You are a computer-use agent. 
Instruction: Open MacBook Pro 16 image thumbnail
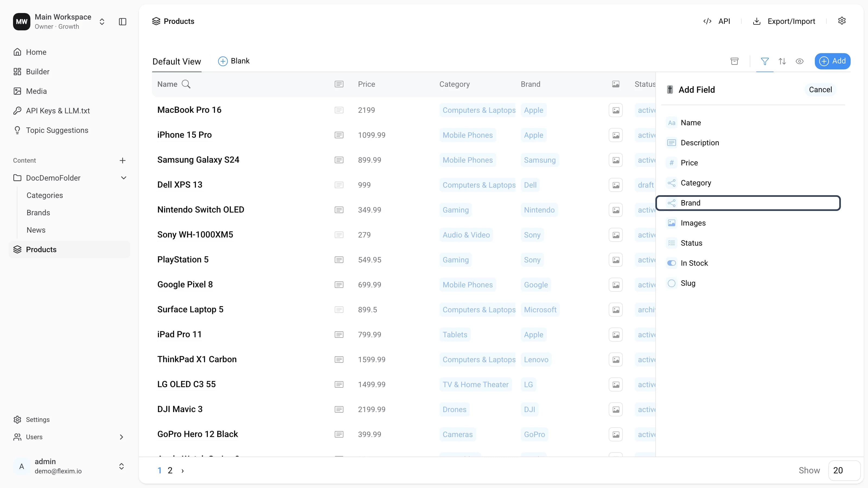[x=616, y=110]
